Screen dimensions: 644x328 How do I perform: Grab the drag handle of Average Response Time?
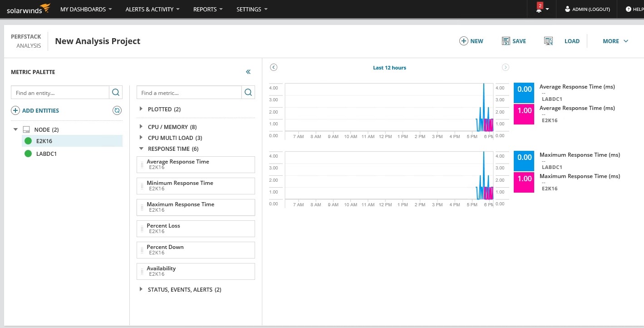coord(142,164)
